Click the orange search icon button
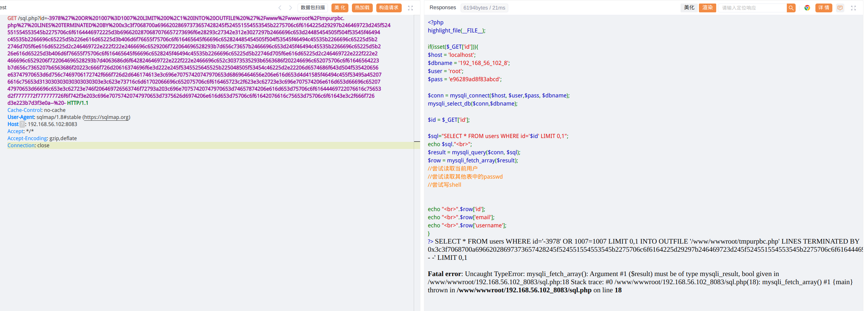This screenshot has width=868, height=311. (791, 8)
